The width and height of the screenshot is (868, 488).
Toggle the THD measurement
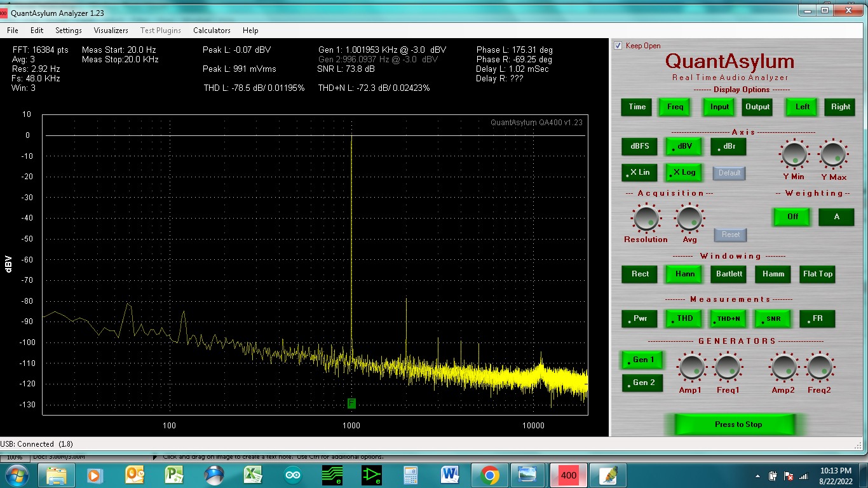(x=684, y=318)
